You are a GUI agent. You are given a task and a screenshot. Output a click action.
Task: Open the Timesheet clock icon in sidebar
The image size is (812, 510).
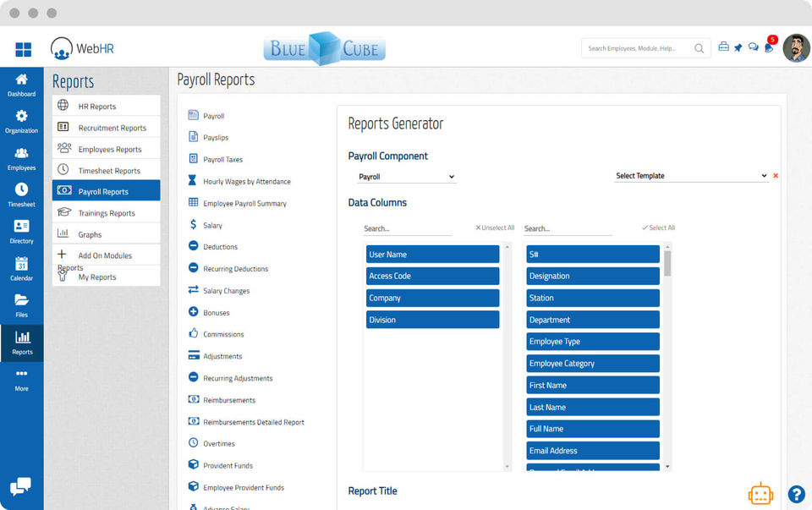[21, 189]
